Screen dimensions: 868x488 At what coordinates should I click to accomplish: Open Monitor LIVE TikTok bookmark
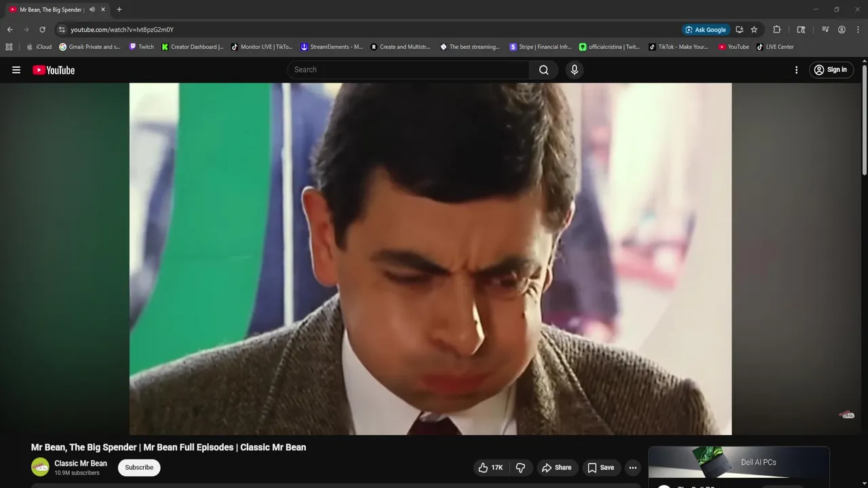pyautogui.click(x=262, y=47)
